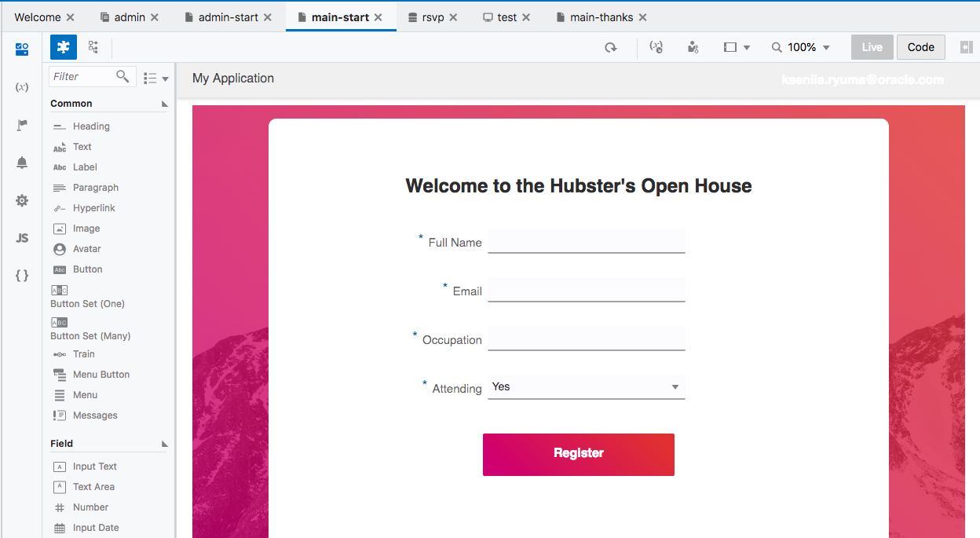Click the ksenila.ryuma@oracle.com user label
This screenshot has width=980, height=538.
862,80
